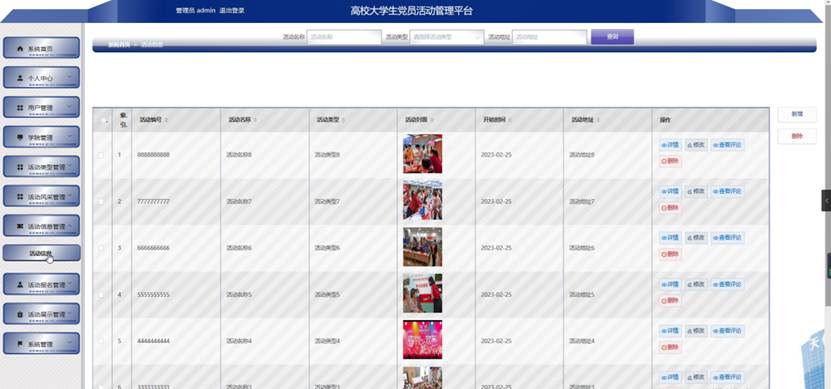Expand the 个人中心 sidebar menu
The height and width of the screenshot is (389, 831).
41,77
